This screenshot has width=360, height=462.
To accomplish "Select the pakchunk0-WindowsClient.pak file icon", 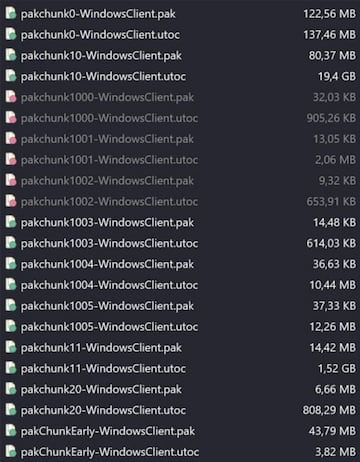I will (x=11, y=13).
